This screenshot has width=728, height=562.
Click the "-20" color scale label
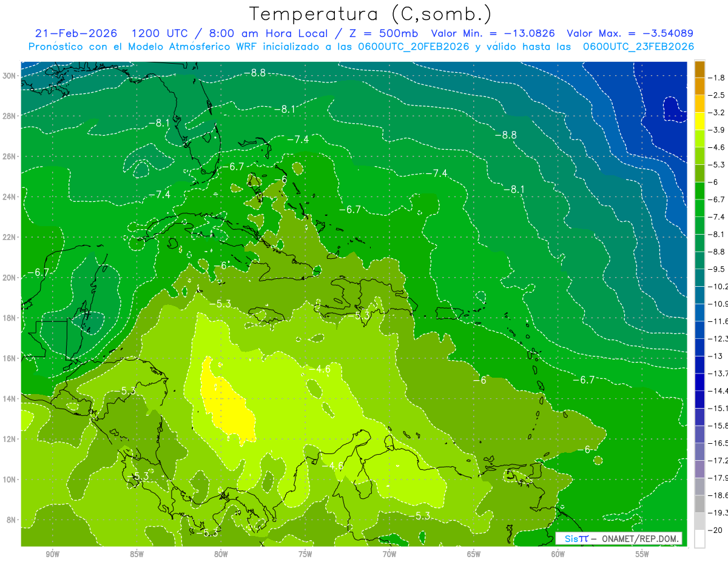point(716,530)
